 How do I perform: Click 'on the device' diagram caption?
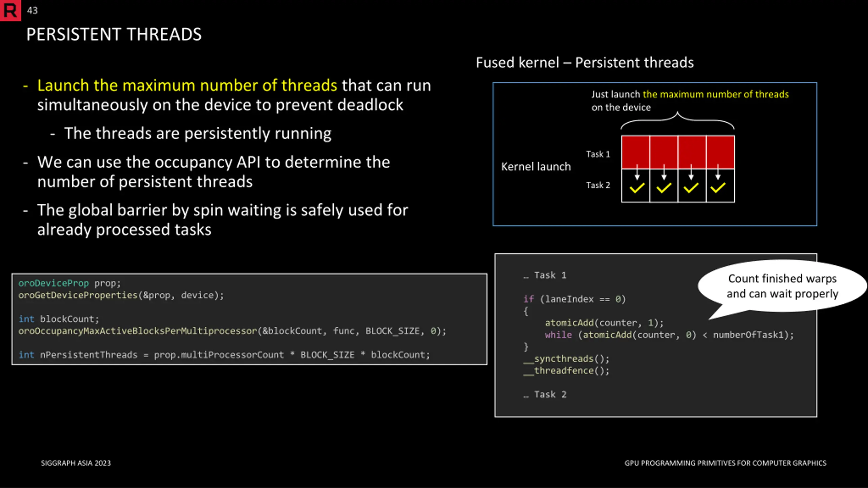(621, 107)
